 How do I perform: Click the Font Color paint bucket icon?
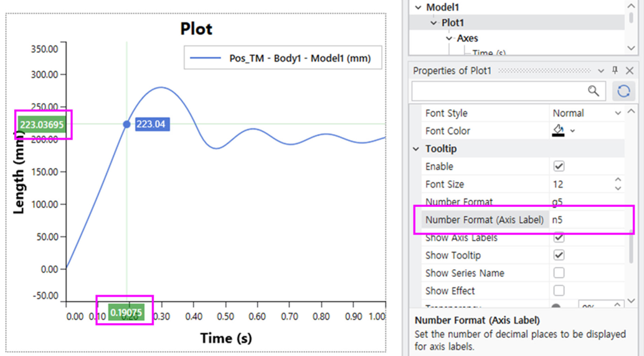coord(558,130)
